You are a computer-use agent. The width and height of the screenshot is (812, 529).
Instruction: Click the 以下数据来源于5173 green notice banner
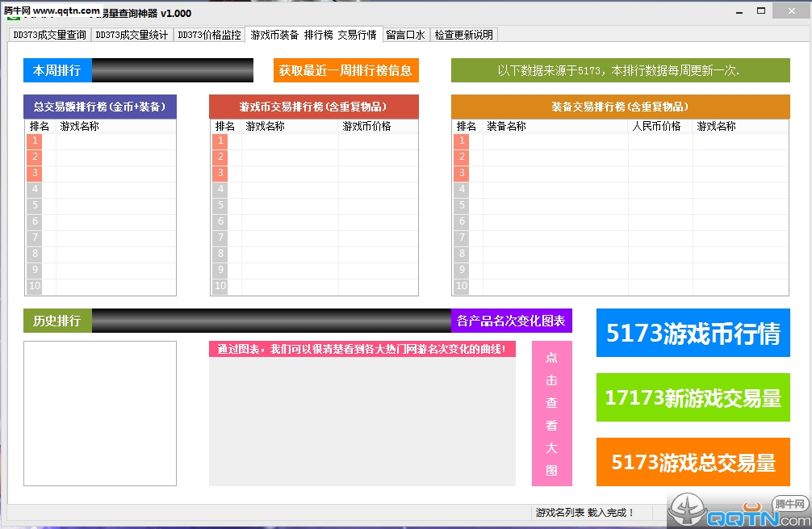click(621, 70)
